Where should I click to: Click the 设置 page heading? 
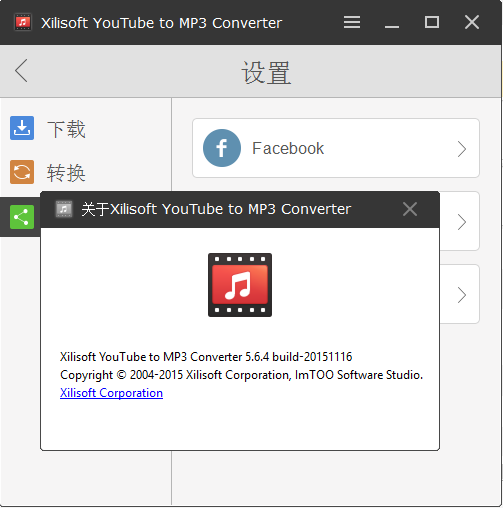[266, 73]
